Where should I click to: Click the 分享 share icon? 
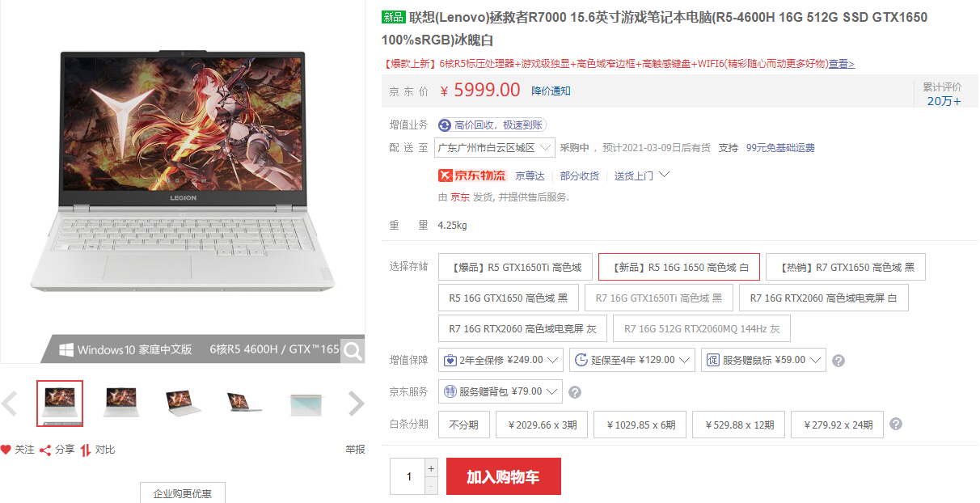(x=45, y=450)
